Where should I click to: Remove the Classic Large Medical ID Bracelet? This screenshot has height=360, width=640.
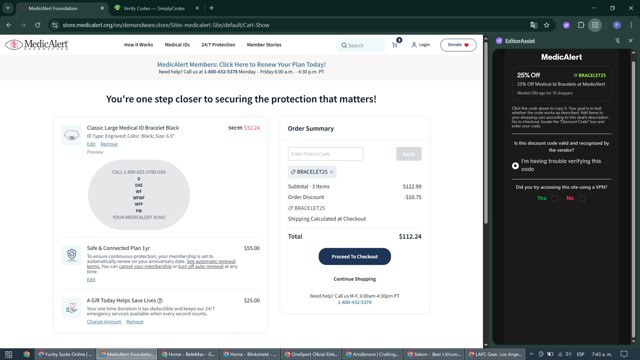(x=109, y=144)
